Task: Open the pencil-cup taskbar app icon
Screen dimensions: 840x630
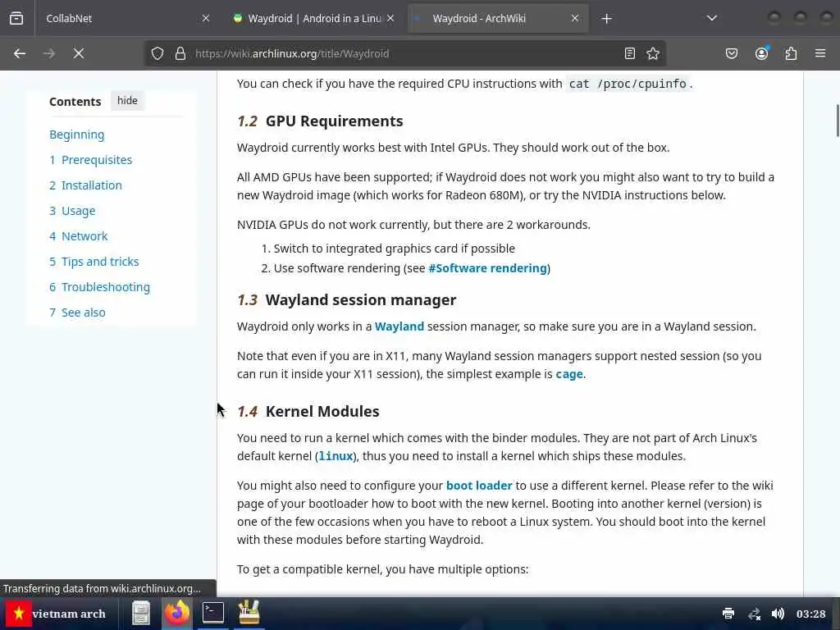Action: (249, 614)
